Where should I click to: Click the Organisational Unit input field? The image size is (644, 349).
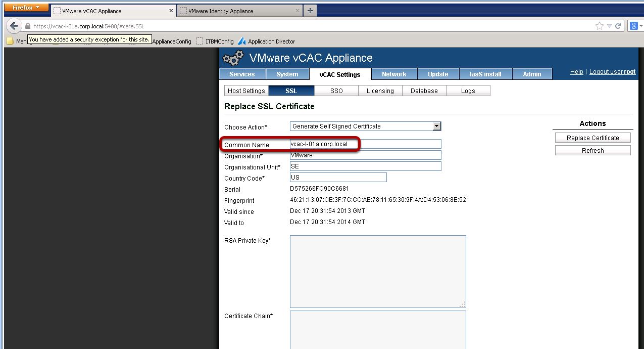(x=366, y=166)
